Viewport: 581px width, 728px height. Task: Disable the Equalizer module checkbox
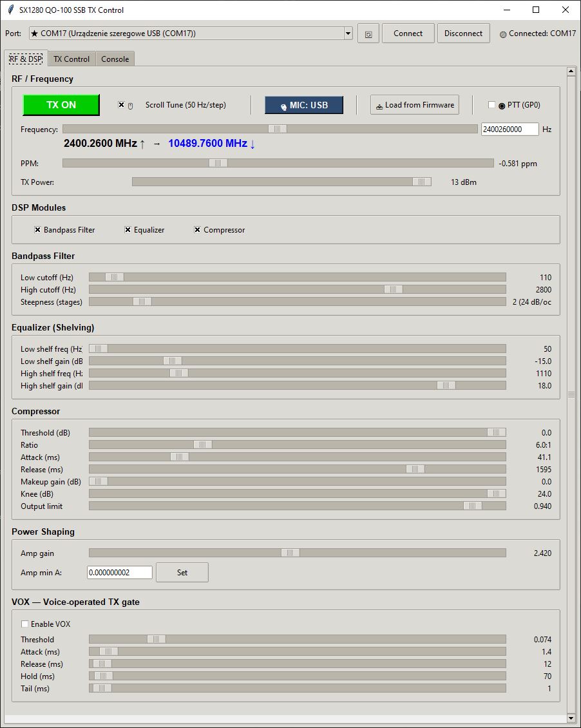[128, 230]
